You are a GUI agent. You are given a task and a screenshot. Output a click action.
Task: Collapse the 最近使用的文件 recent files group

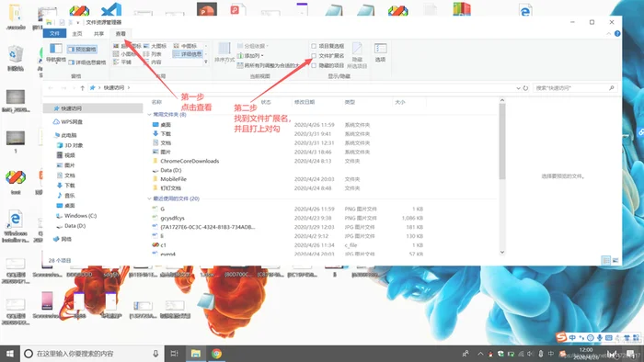click(x=149, y=198)
